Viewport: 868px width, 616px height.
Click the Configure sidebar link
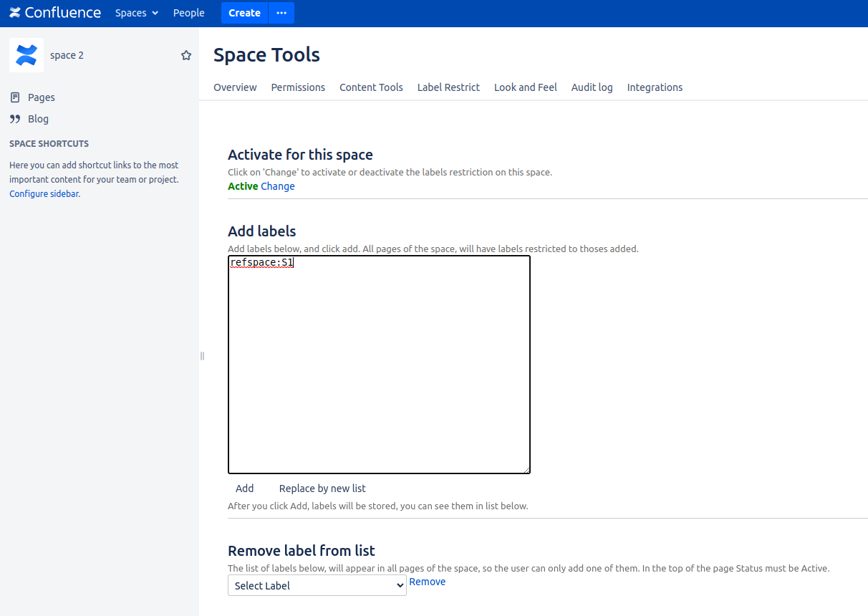point(44,194)
